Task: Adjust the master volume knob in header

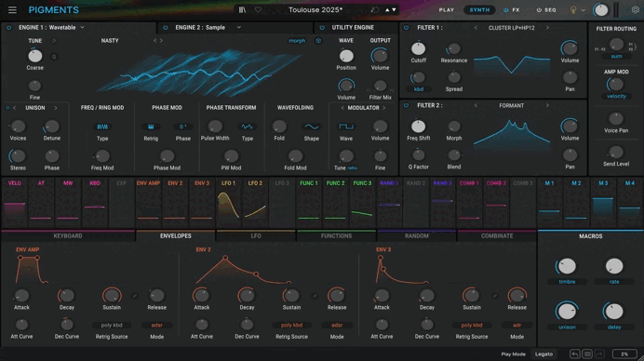Action: coord(601,10)
